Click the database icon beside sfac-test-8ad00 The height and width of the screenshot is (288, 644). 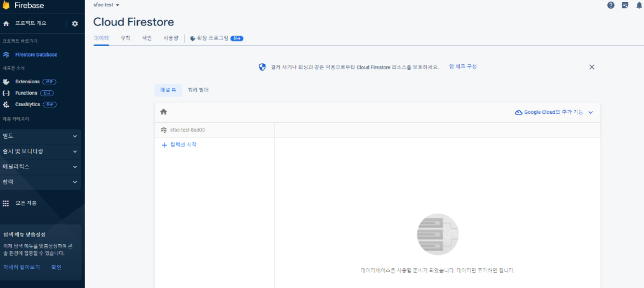click(x=164, y=130)
